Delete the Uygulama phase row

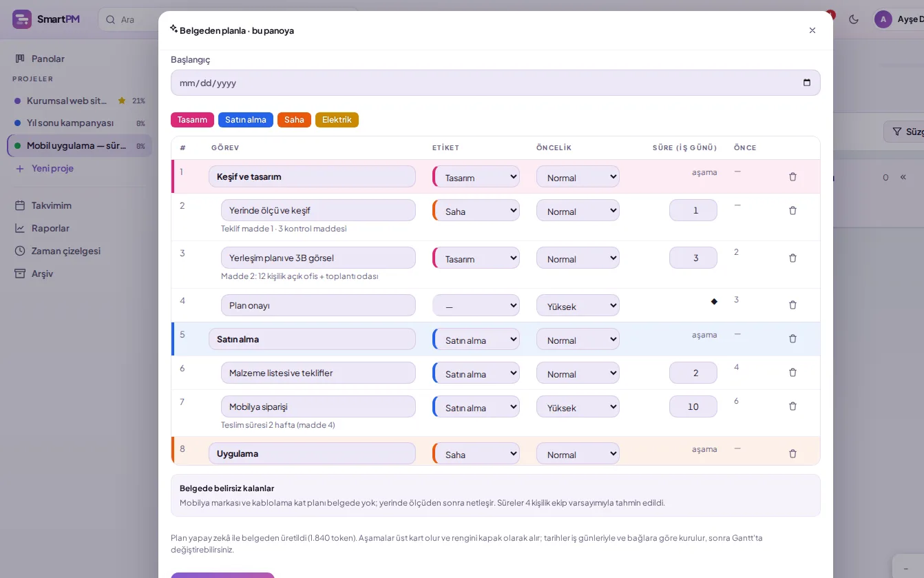(792, 454)
